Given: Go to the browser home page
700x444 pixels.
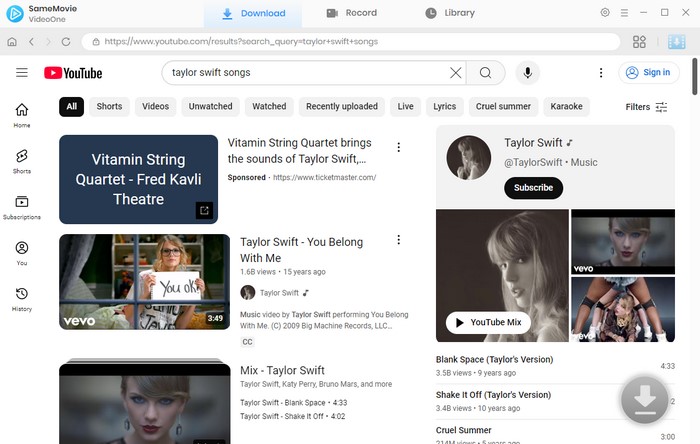Looking at the screenshot, I should 12,41.
